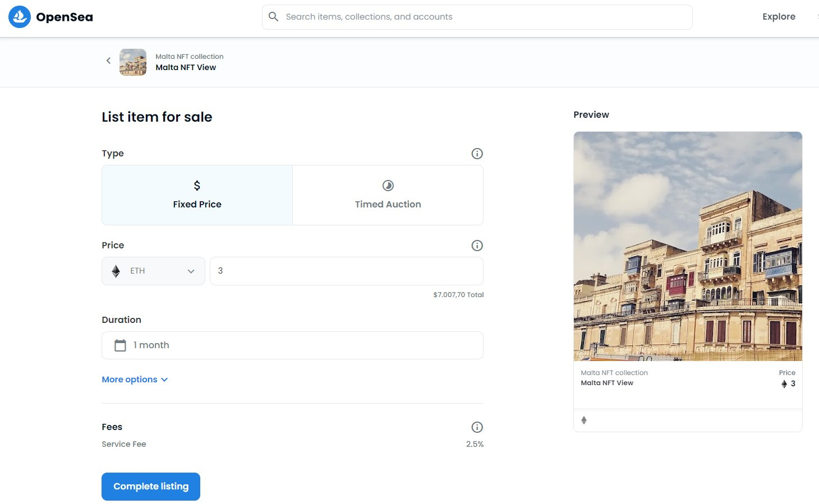Expand More options
Viewport: 819px width, 504px height.
pyautogui.click(x=135, y=380)
